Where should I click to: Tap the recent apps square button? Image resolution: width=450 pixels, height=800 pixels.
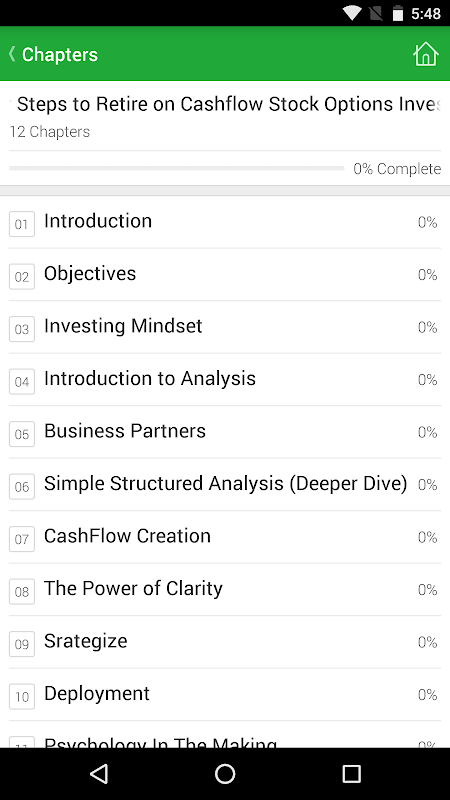pos(351,774)
